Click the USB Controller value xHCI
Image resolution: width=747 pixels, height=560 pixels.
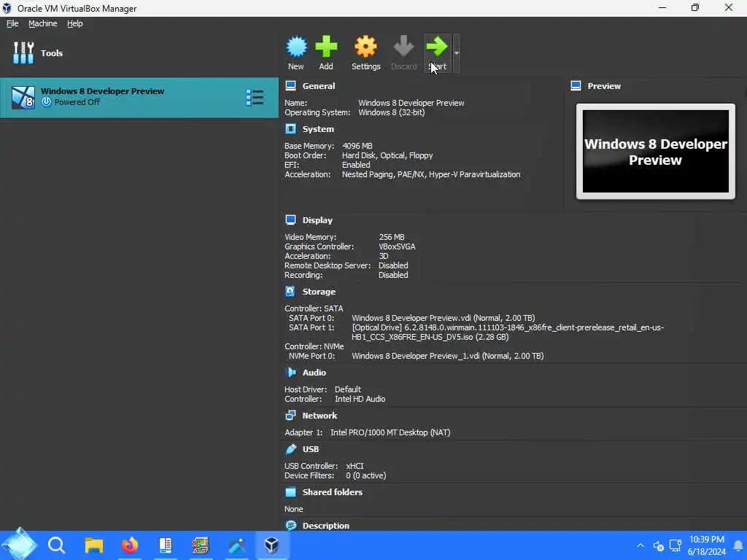point(355,466)
